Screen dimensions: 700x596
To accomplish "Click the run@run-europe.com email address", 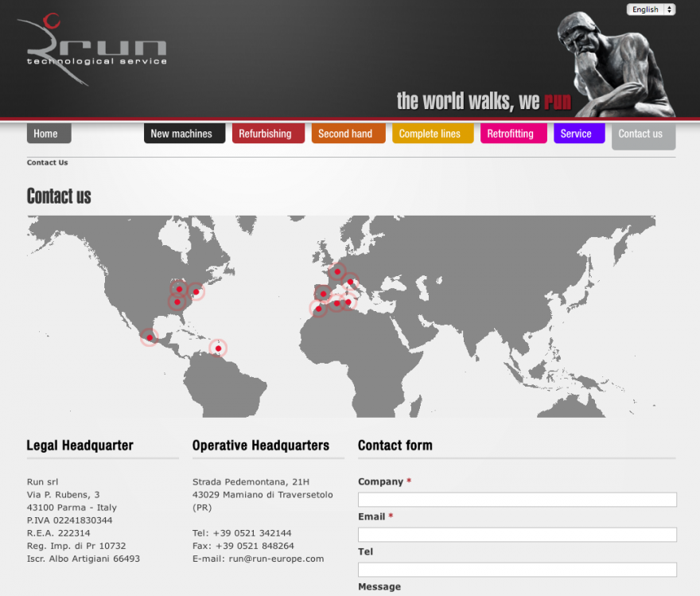I will click(x=276, y=559).
